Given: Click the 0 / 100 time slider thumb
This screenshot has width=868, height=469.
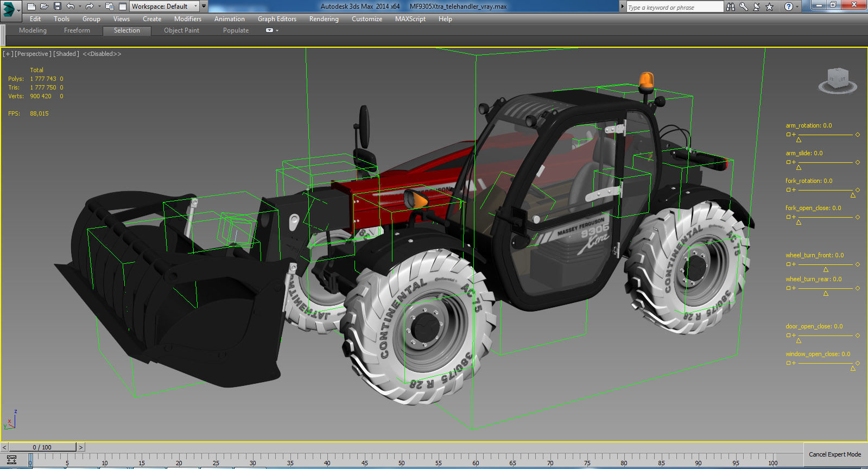Looking at the screenshot, I should click(42, 447).
